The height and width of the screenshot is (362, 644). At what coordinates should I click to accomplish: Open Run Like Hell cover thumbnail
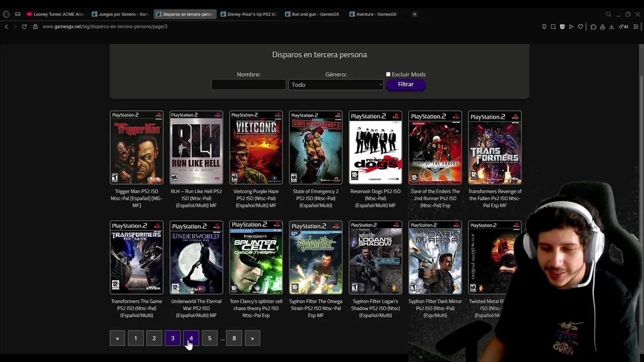(196, 147)
